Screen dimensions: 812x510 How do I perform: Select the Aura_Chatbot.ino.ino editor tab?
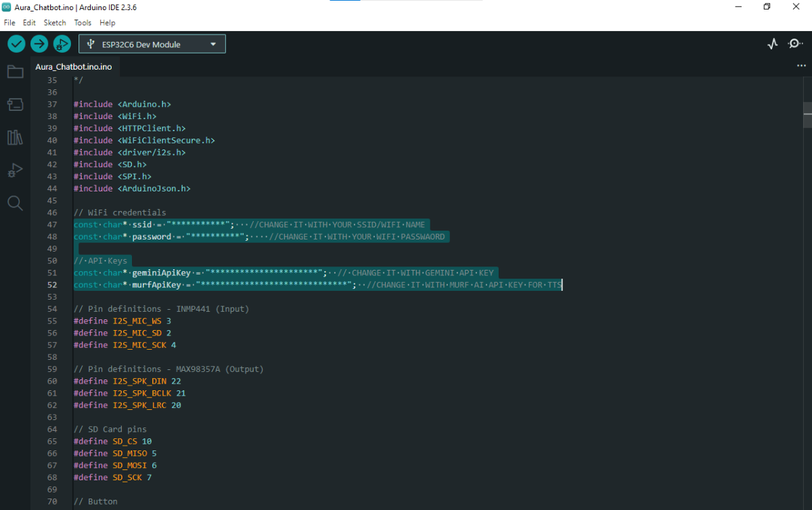click(x=73, y=67)
